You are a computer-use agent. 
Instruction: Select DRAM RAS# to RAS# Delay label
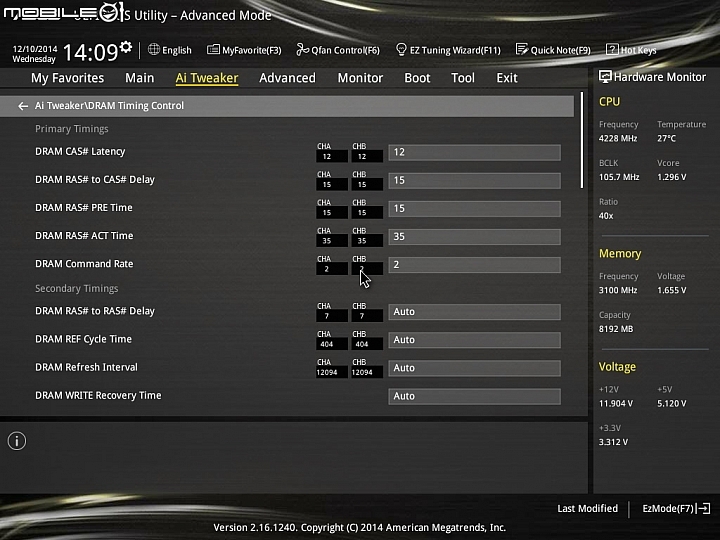[95, 311]
